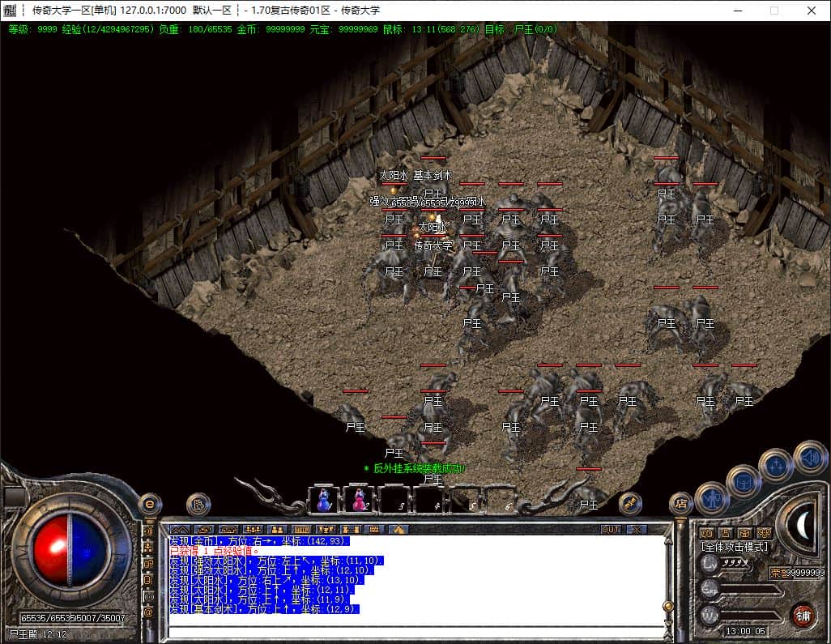Toggle the third chat channel side icon
The image size is (831, 644).
pyautogui.click(x=149, y=564)
